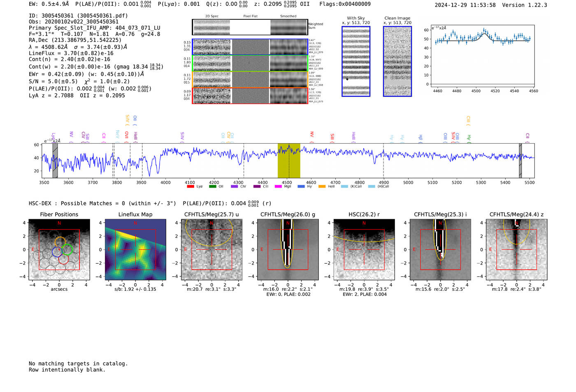Screen dimensions: 576x392
Task: Open the HSC(26.2) r cutout
Action: tap(364, 250)
